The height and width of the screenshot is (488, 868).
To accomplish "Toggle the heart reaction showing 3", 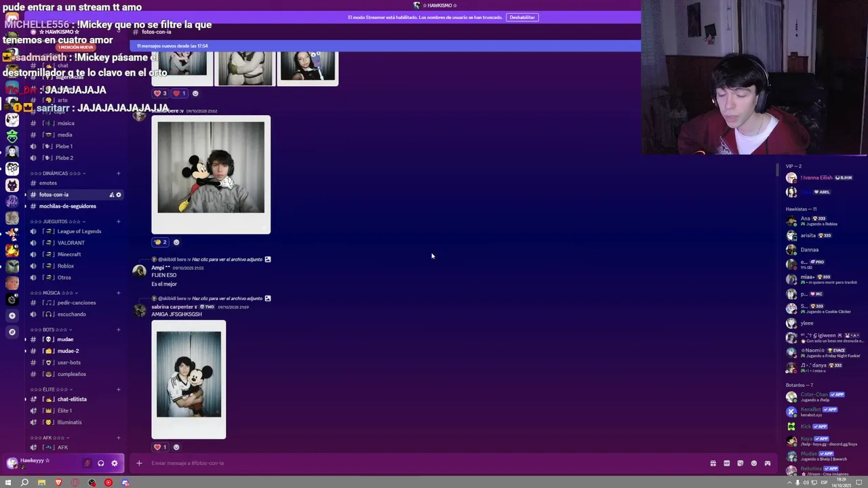I will [160, 94].
